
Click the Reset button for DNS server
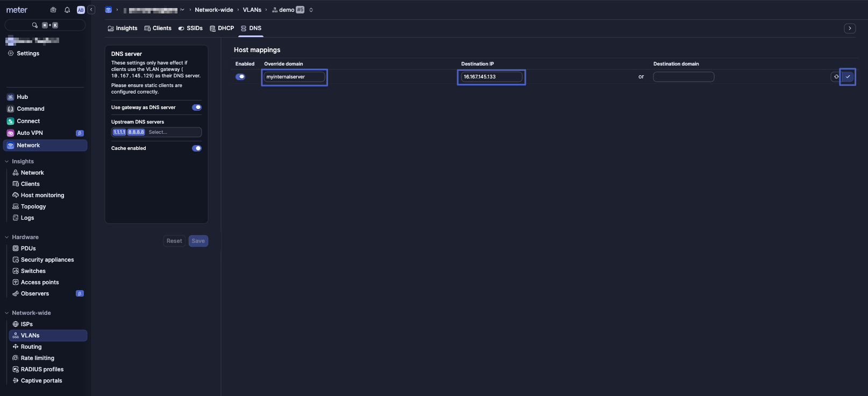tap(174, 241)
